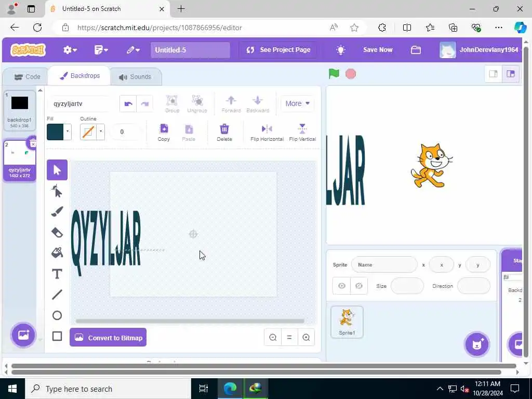Select the Eraser tool
Viewport: 532px width, 399px height.
(x=57, y=232)
